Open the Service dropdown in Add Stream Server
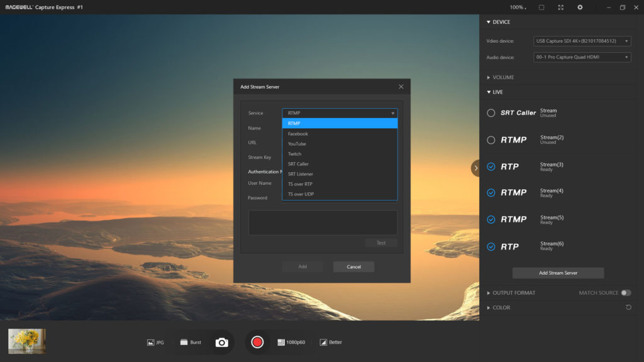This screenshot has height=362, width=644. [340, 113]
